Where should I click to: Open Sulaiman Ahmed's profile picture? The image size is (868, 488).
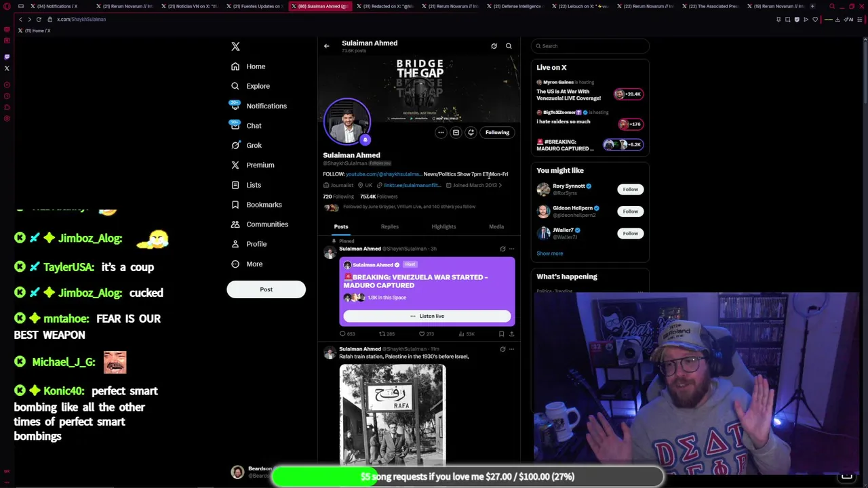click(347, 122)
